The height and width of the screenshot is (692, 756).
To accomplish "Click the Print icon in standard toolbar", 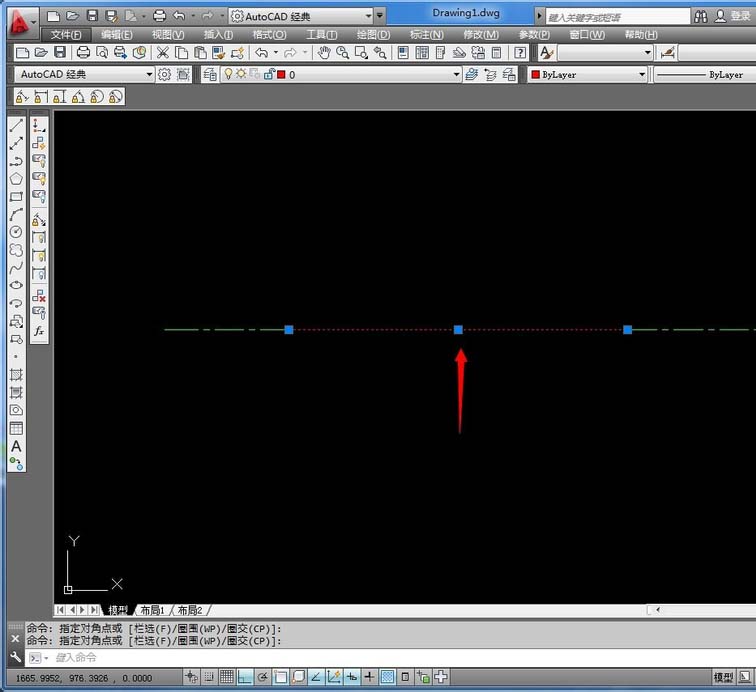I will coord(83,52).
